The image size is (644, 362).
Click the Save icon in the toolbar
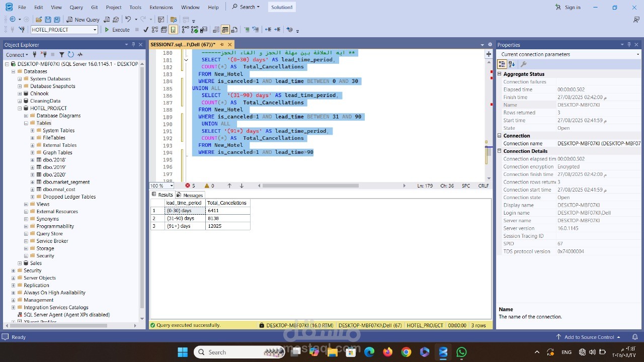pos(48,20)
